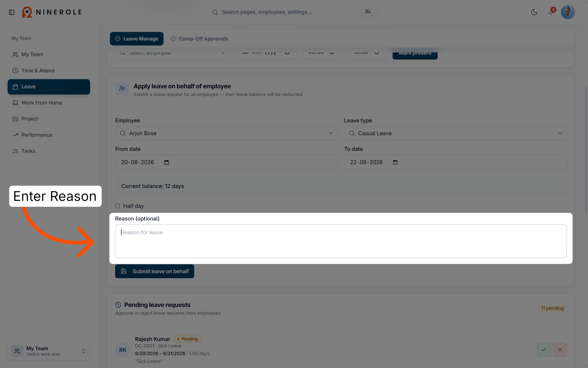
Task: Submit leave on behalf button
Action: tap(155, 271)
